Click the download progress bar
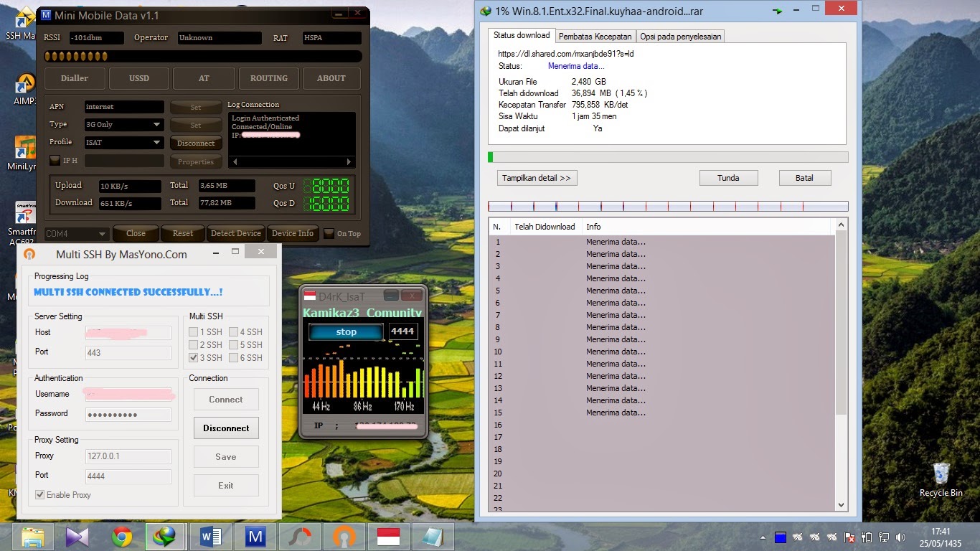 pos(668,157)
